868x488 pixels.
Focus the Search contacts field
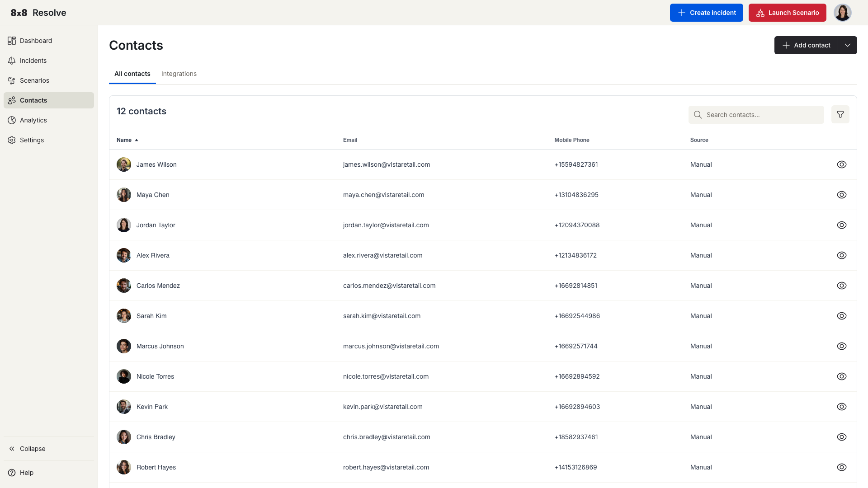pos(756,115)
